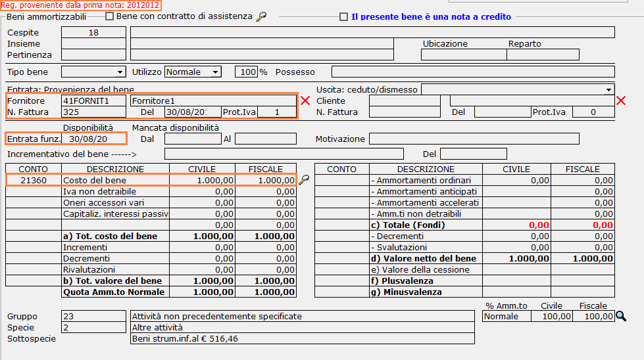Viewport: 644px width, 360px height.
Task: Click the Fornitore code field 41FORNIT1
Action: tap(93, 101)
